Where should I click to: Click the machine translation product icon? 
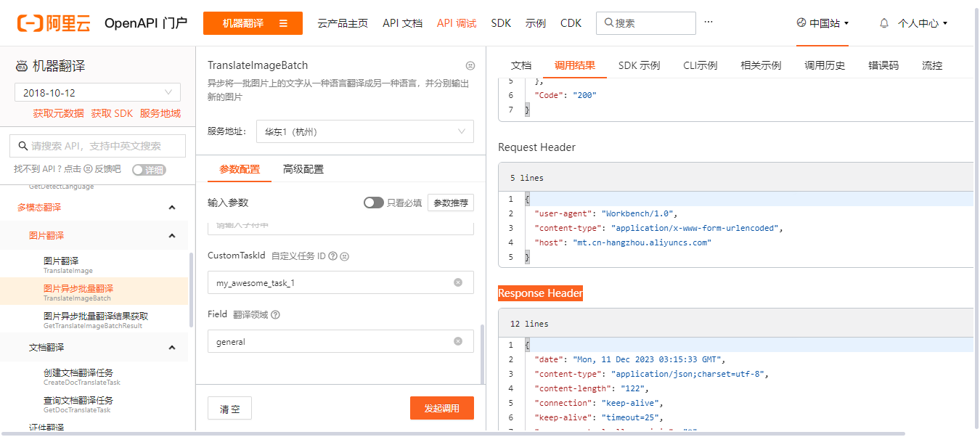22,67
